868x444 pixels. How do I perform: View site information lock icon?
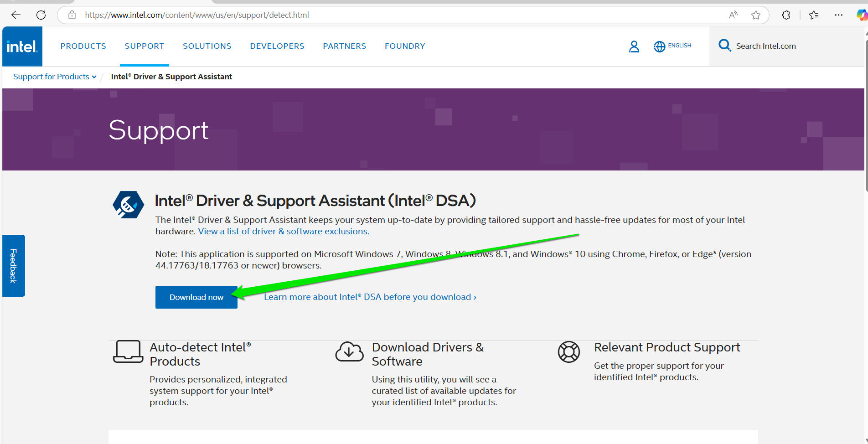pos(72,15)
